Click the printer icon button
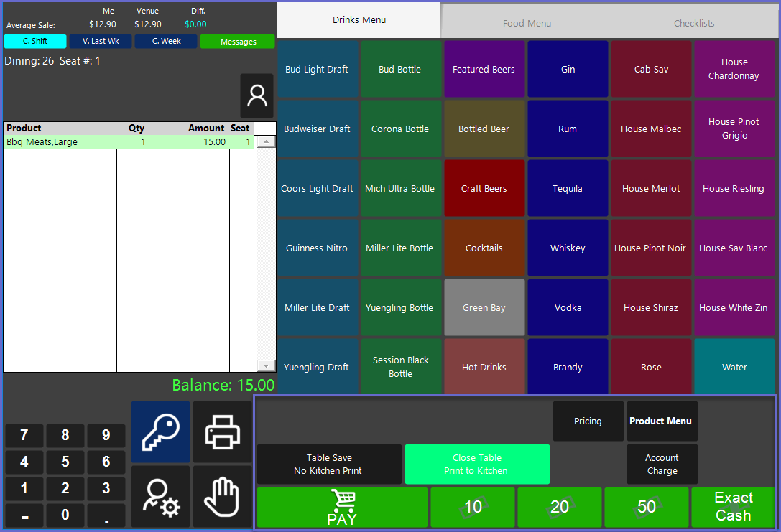The image size is (781, 532). (x=223, y=431)
